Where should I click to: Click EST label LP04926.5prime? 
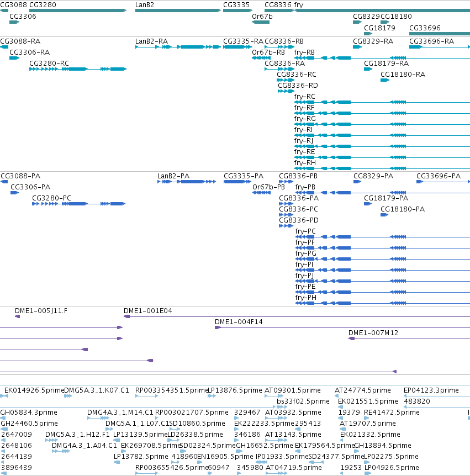tap(392, 468)
